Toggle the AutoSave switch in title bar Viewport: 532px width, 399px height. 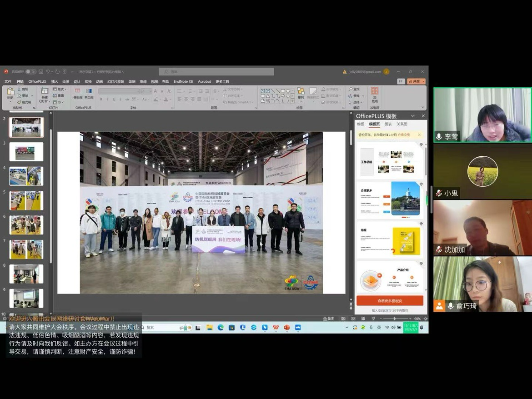(30, 72)
